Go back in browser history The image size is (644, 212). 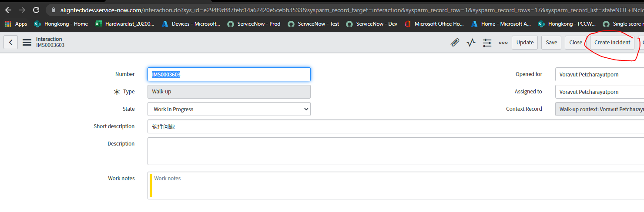[x=8, y=10]
